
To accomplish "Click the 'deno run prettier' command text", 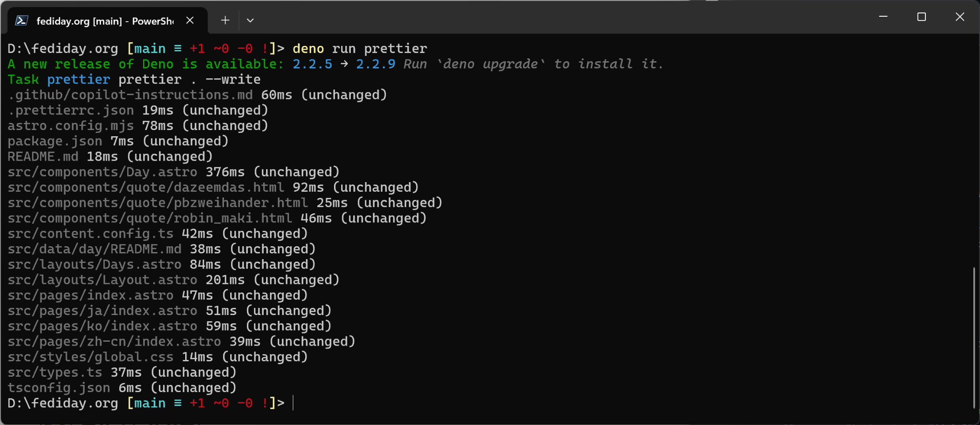I will click(359, 49).
